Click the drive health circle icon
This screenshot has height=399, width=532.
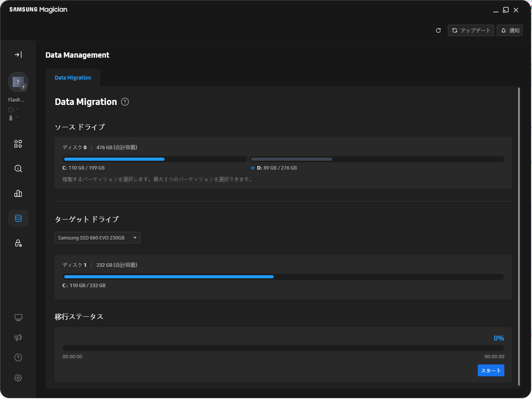[x=11, y=110]
